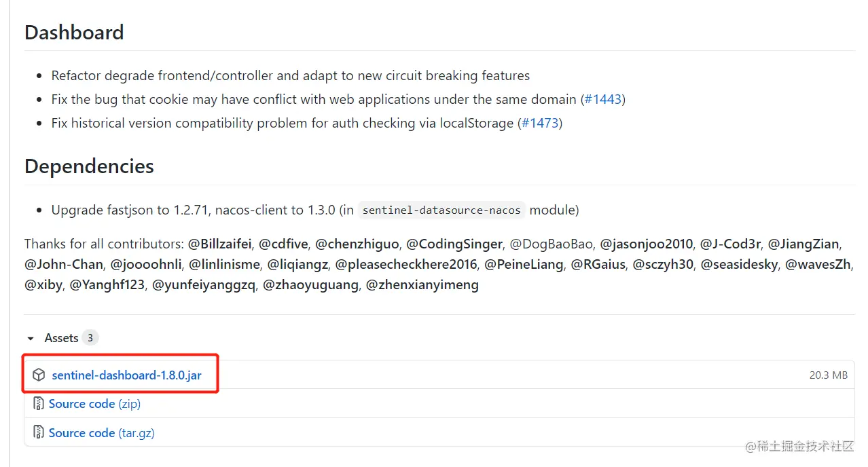Click the zip file icon next to Source code (zip)
The image size is (868, 467).
(x=39, y=404)
